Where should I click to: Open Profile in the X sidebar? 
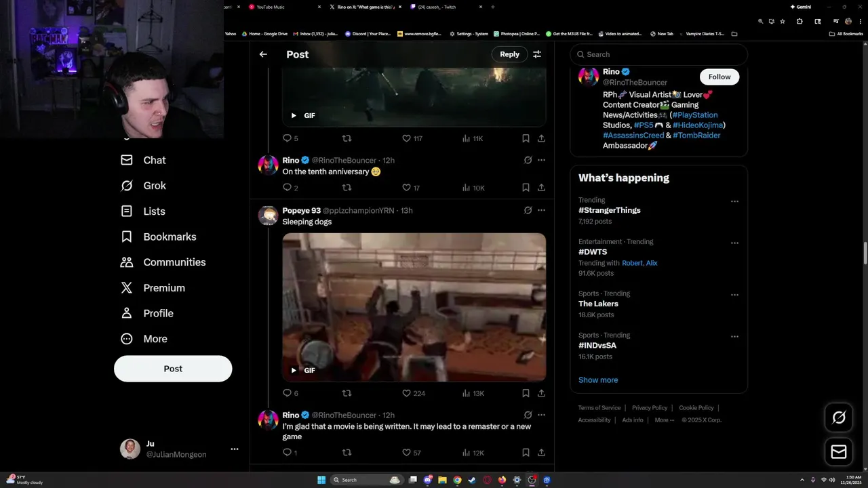[146, 313]
